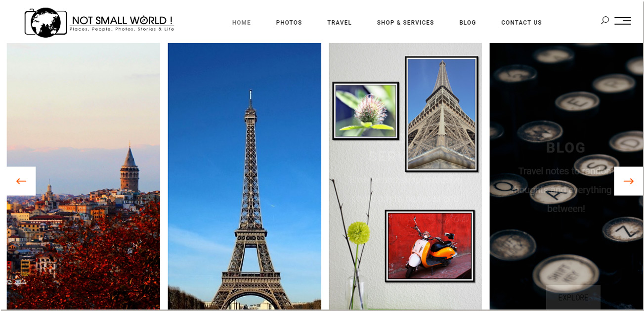Open the Photos menu item

[289, 23]
